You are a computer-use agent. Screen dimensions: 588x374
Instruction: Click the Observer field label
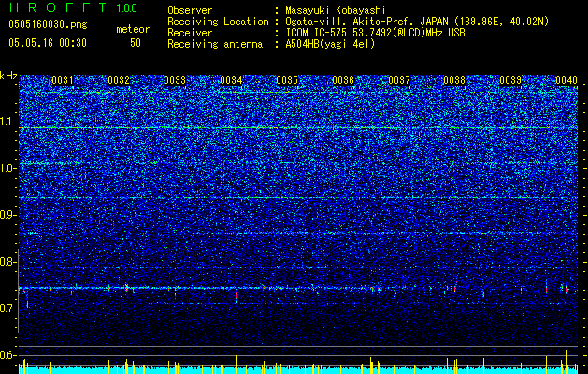(x=190, y=10)
